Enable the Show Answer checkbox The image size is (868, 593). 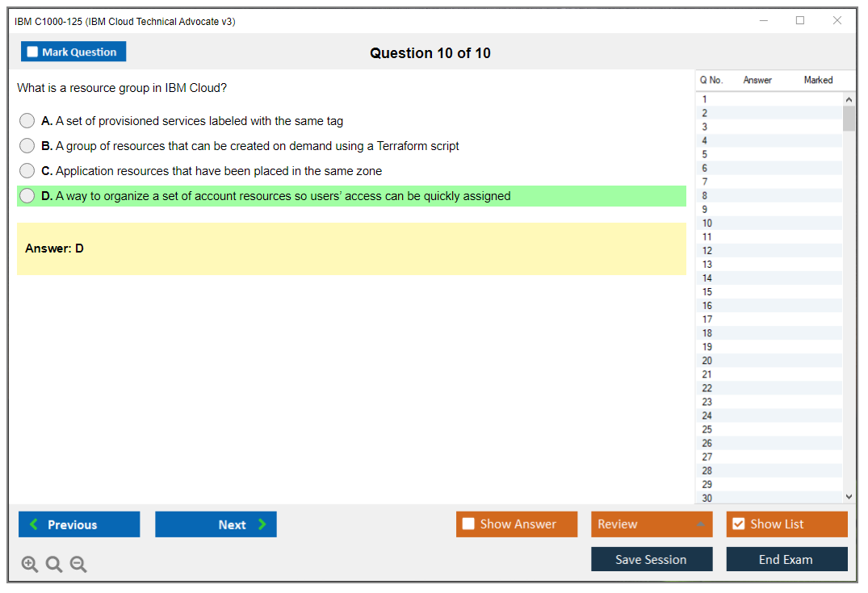pos(468,524)
